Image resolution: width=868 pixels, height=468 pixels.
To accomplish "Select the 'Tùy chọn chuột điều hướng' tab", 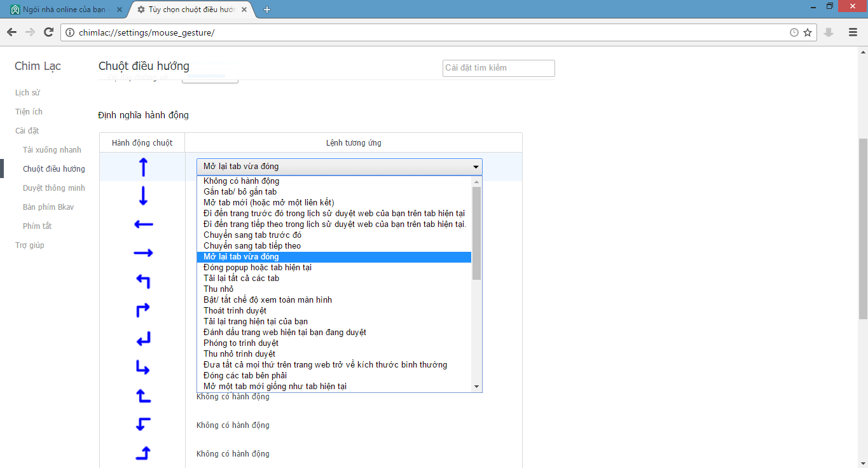I will [191, 10].
